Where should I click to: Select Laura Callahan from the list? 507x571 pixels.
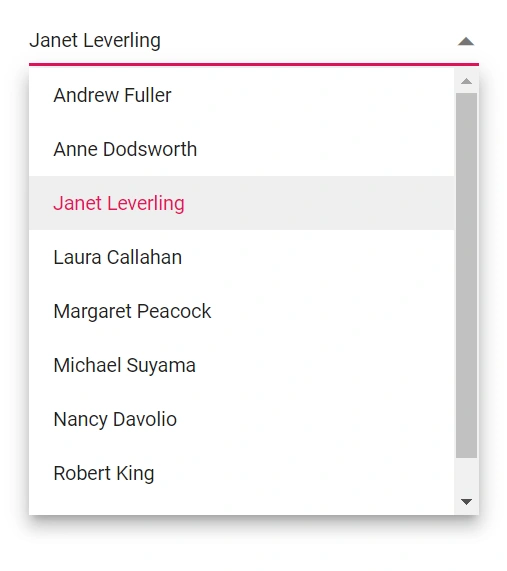coord(241,257)
